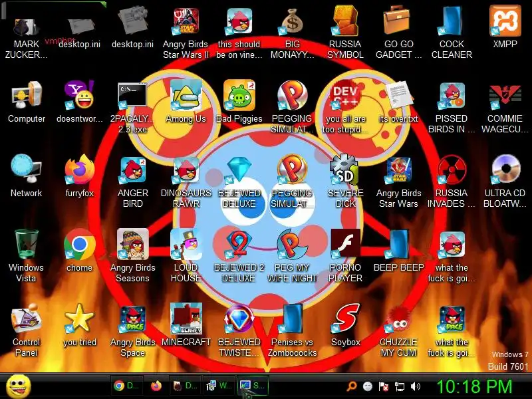Launch the Soybox red S icon
Viewport: 532px width, 399px height.
coord(345,319)
